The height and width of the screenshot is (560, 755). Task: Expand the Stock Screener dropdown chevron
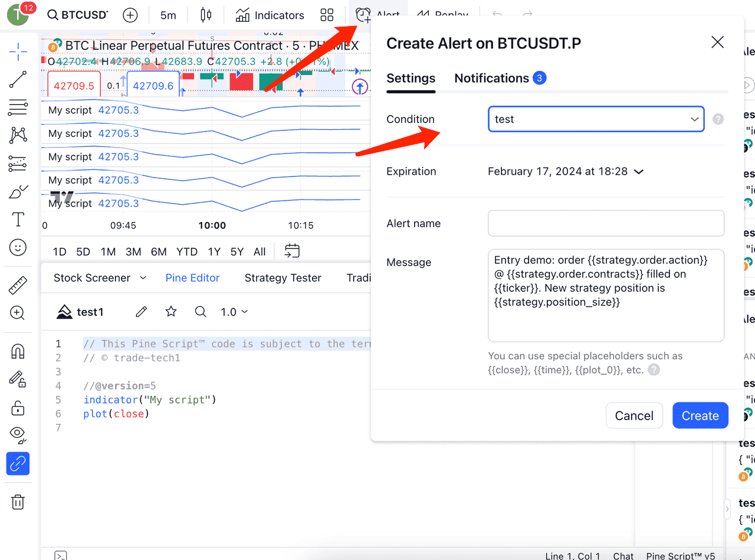[143, 278]
